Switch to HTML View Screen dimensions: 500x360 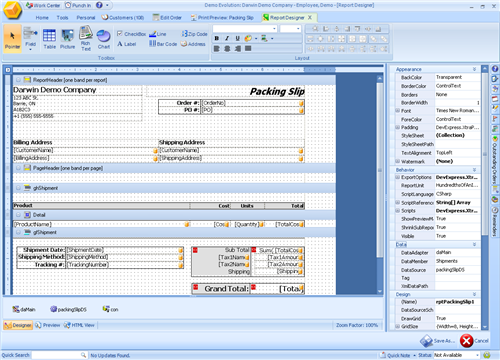(79, 325)
